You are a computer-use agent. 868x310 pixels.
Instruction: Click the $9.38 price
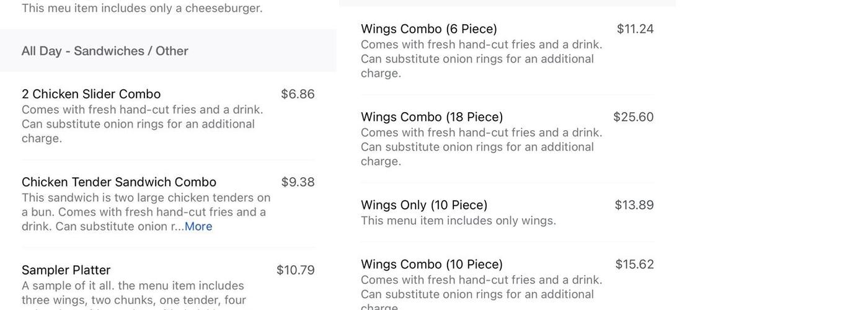pyautogui.click(x=298, y=182)
